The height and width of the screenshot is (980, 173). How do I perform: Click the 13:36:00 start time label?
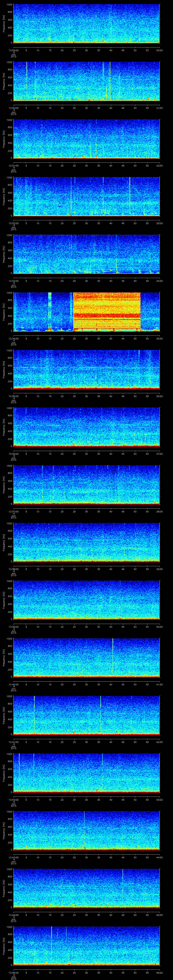(x=13, y=454)
